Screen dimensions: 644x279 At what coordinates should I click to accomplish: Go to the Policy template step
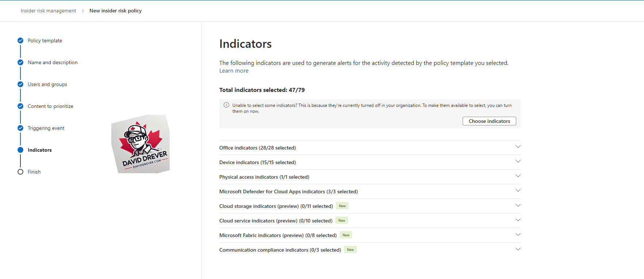[x=45, y=40]
